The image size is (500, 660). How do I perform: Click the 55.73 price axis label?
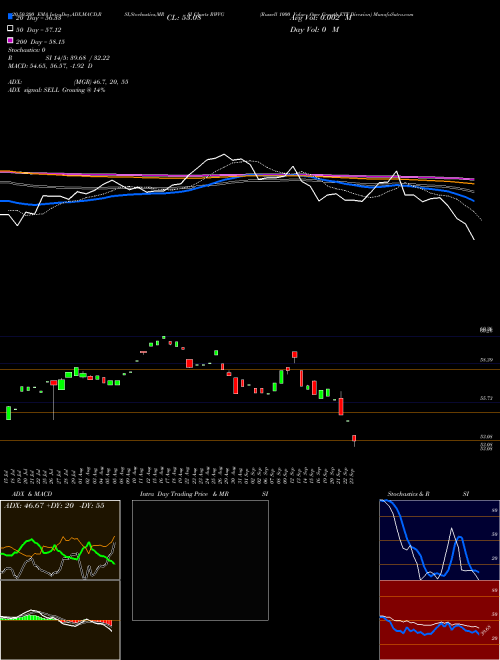pyautogui.click(x=486, y=398)
